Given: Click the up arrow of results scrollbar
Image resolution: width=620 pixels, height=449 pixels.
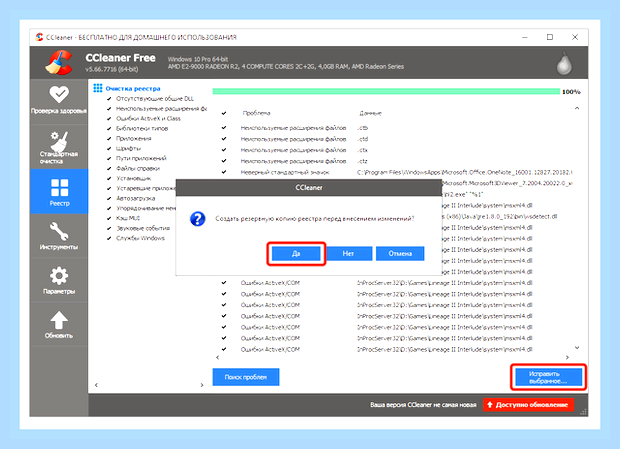Looking at the screenshot, I should [577, 108].
